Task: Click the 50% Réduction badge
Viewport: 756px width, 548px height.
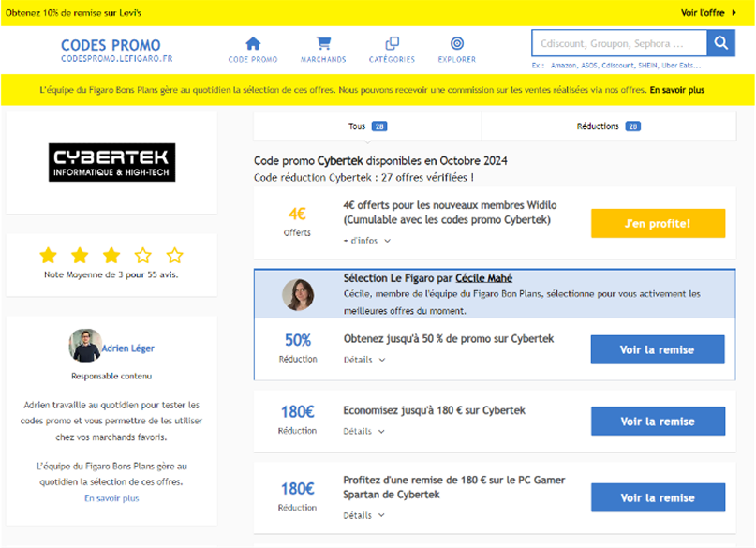Action: 298,348
